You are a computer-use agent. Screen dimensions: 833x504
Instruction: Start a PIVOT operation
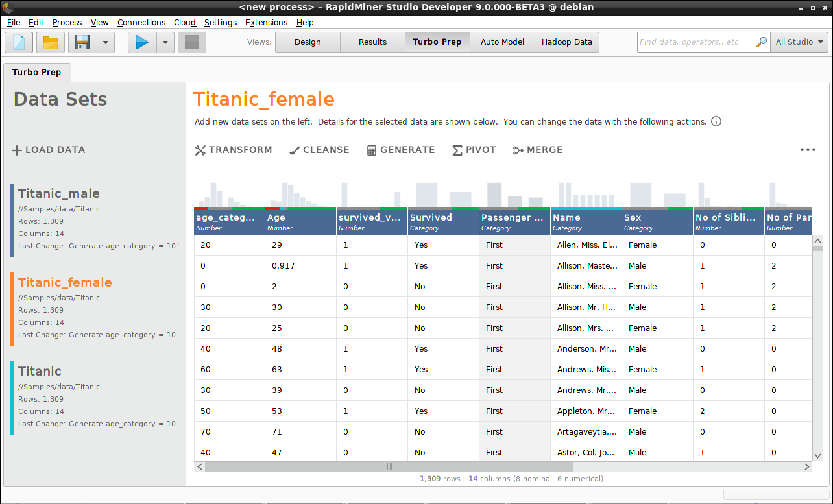(474, 150)
